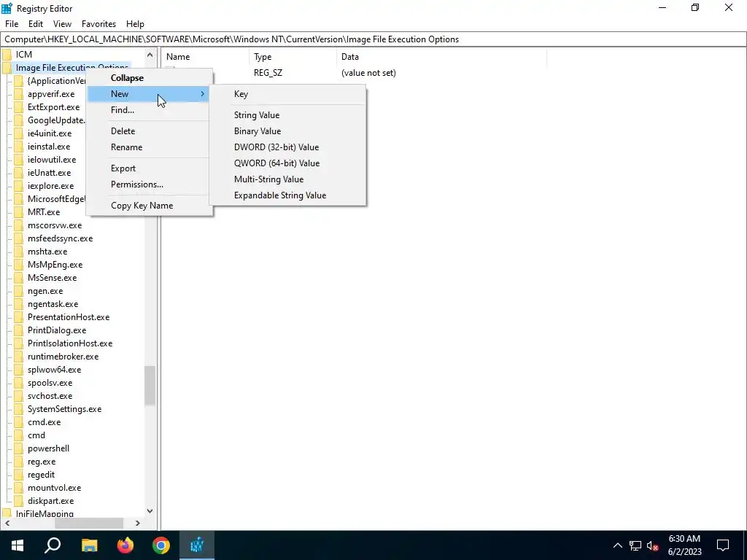Click the mscorsvw.exe folder icon
The height and width of the screenshot is (560, 747).
18,225
